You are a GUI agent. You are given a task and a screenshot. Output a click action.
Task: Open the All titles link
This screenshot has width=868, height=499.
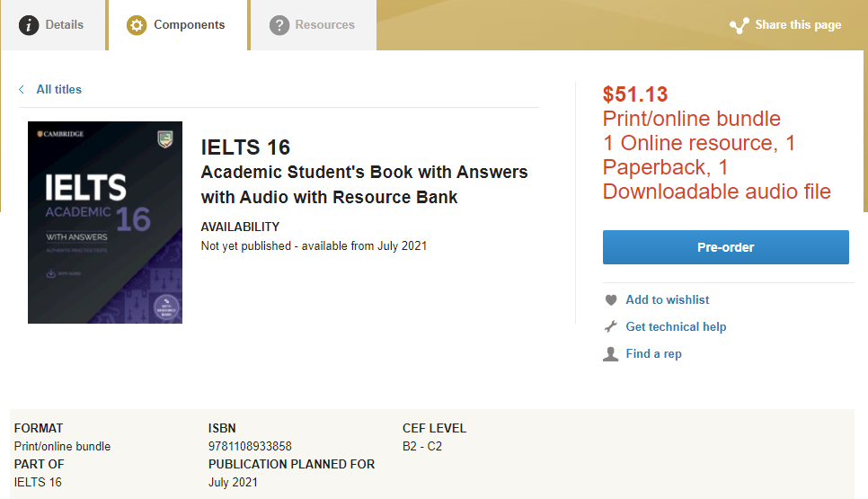coord(58,89)
